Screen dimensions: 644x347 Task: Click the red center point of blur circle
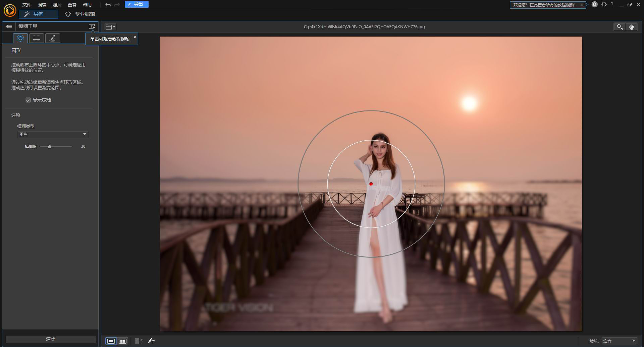[x=371, y=184]
